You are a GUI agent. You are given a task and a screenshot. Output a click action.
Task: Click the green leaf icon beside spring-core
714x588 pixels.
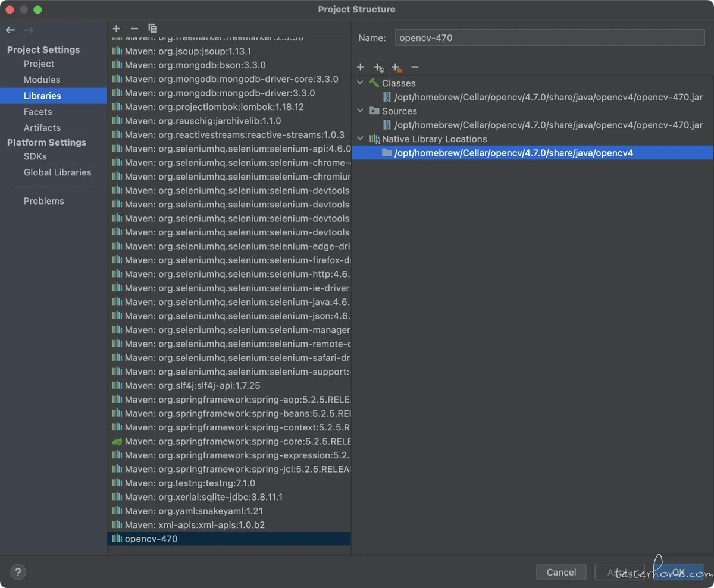[x=117, y=441]
